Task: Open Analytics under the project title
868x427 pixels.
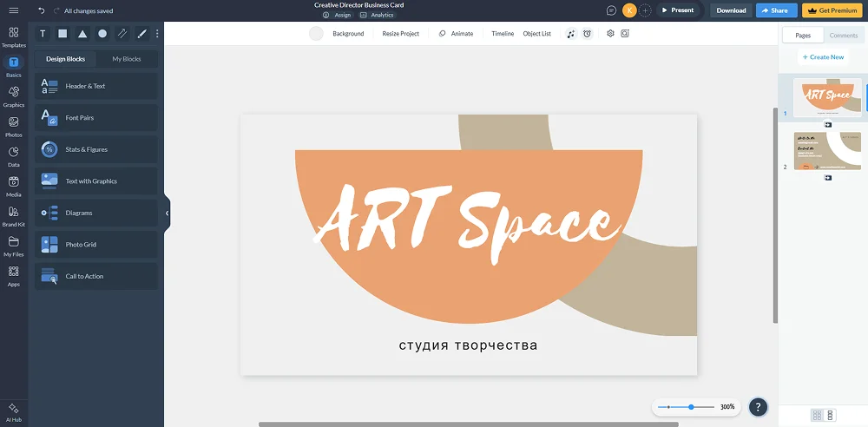Action: (x=378, y=15)
